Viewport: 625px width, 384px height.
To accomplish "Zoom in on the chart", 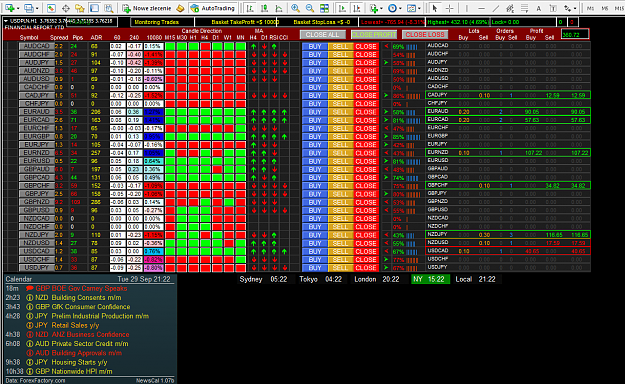I will (x=295, y=8).
